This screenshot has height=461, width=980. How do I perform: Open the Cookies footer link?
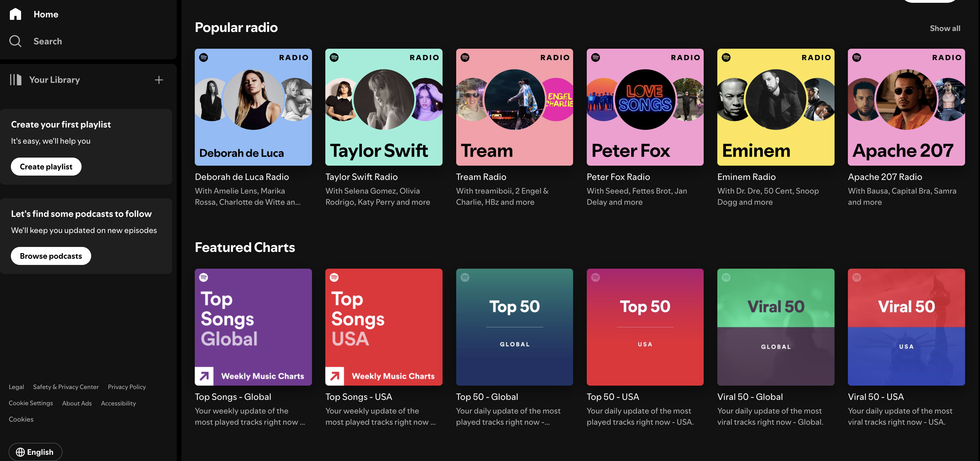[x=21, y=419]
